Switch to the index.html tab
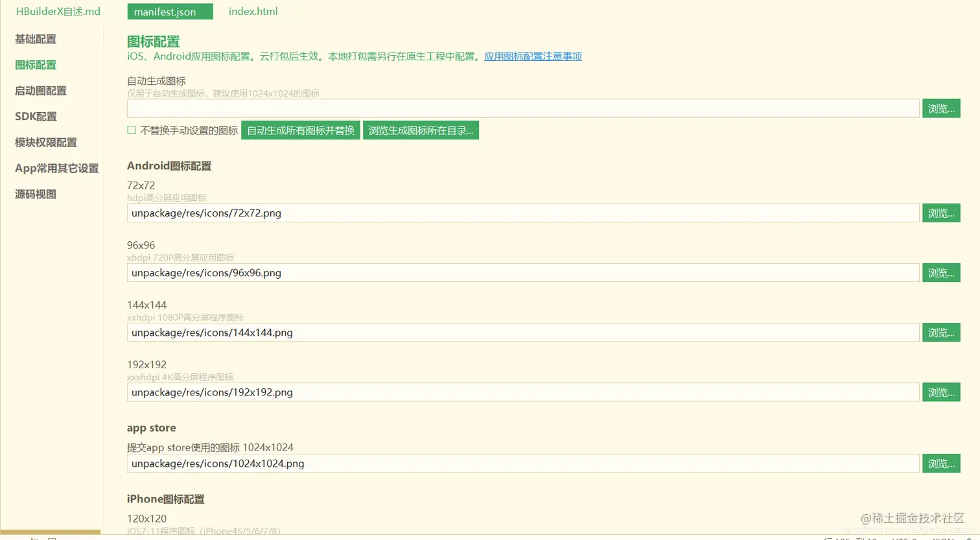The width and height of the screenshot is (980, 540). coord(253,11)
